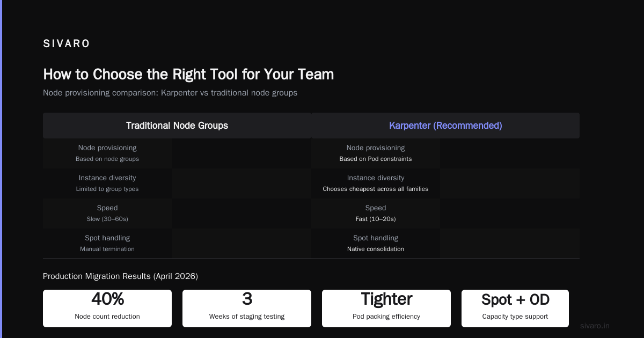Click 'Chooses cheapest across all families' text
This screenshot has width=644, height=338.
(x=376, y=189)
